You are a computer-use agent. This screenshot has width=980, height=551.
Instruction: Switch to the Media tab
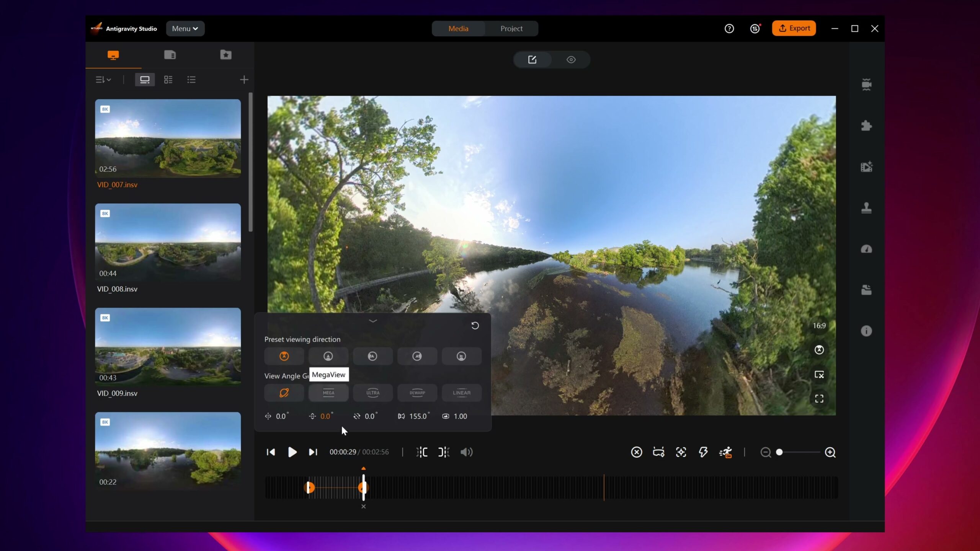(x=458, y=29)
